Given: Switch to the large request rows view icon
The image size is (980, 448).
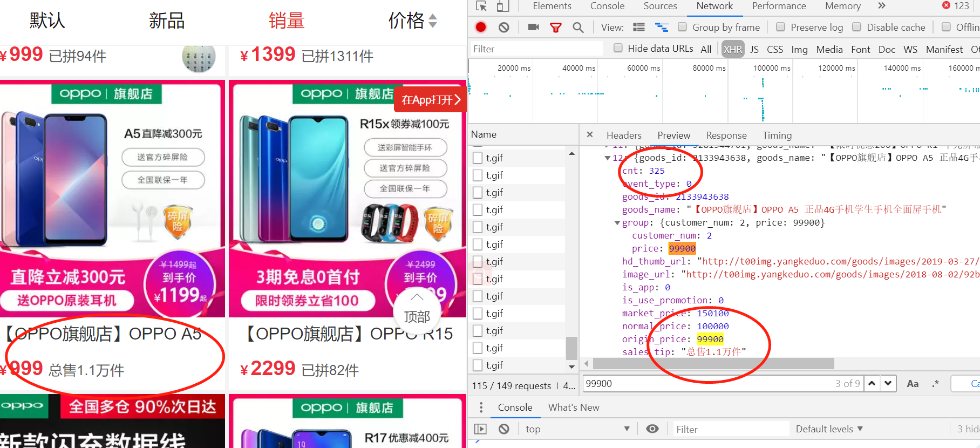Looking at the screenshot, I should (x=639, y=27).
